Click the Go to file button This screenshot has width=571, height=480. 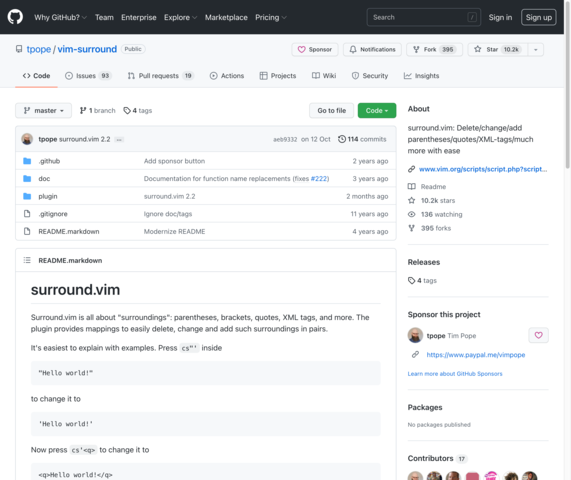pos(331,110)
